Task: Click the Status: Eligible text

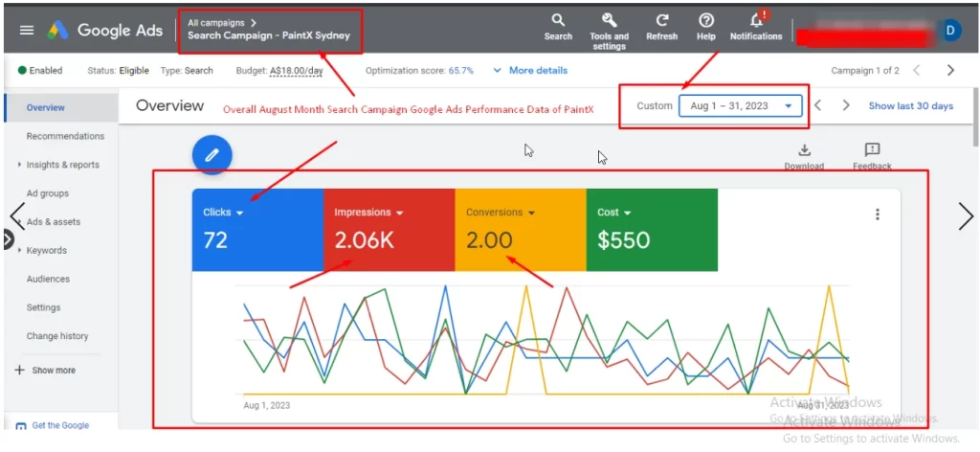Action: pyautogui.click(x=118, y=71)
